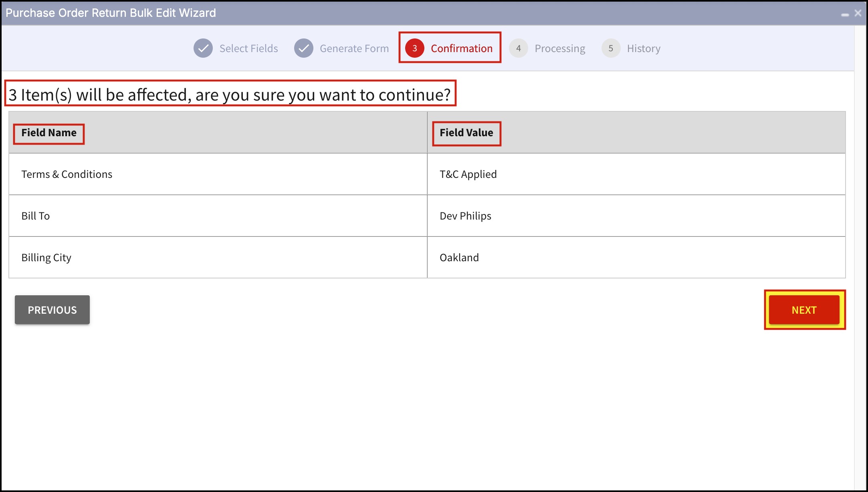Select the Terms & Conditions row
Screen dimensions: 868x492
(x=67, y=174)
